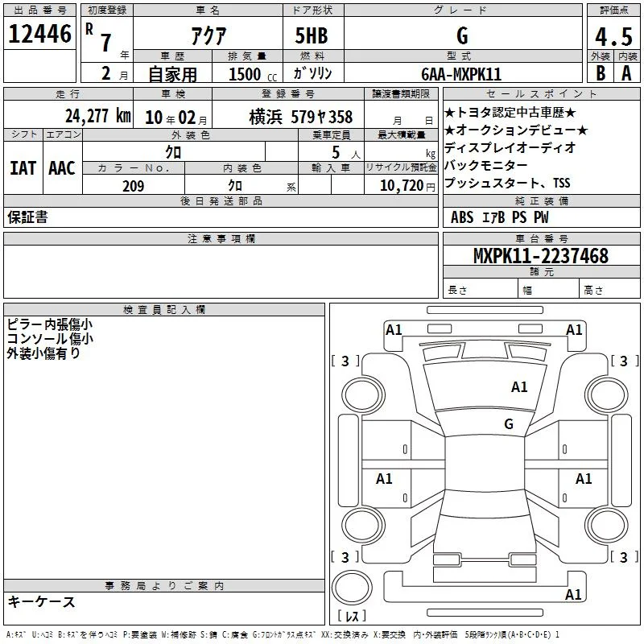Select the 注意事項欄 section header
The image size is (644, 644).
[221, 238]
